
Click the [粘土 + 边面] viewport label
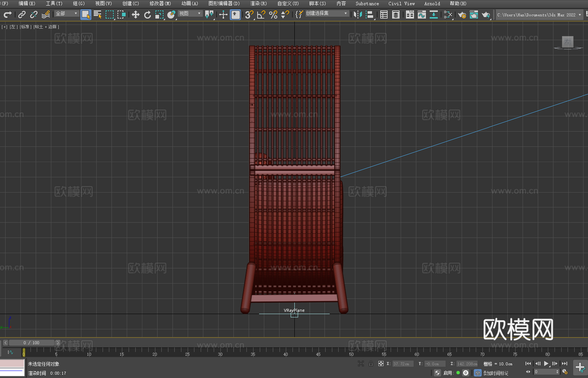46,27
